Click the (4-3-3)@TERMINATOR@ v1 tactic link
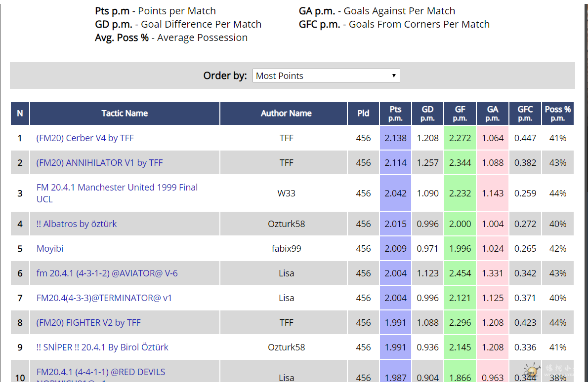Screen dimensions: 588x382 tap(104, 298)
